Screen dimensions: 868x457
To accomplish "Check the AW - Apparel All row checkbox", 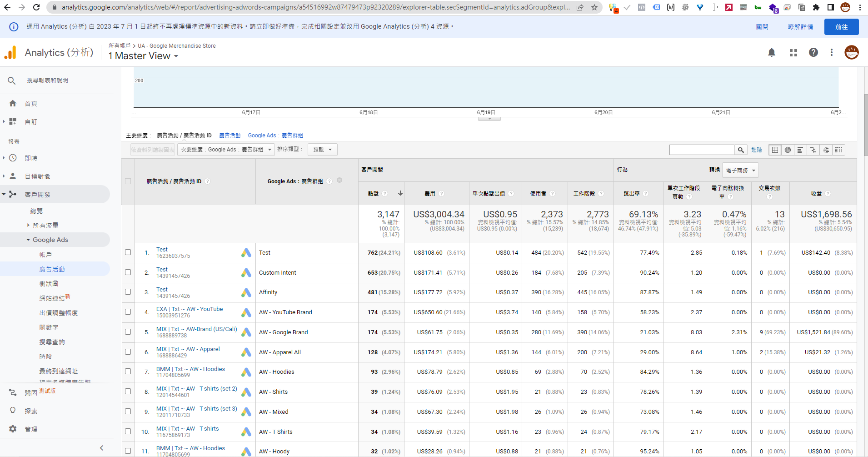I will (x=128, y=352).
